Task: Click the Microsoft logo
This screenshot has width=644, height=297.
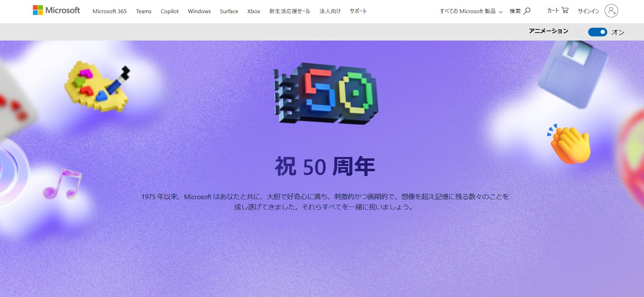Action: click(x=56, y=10)
